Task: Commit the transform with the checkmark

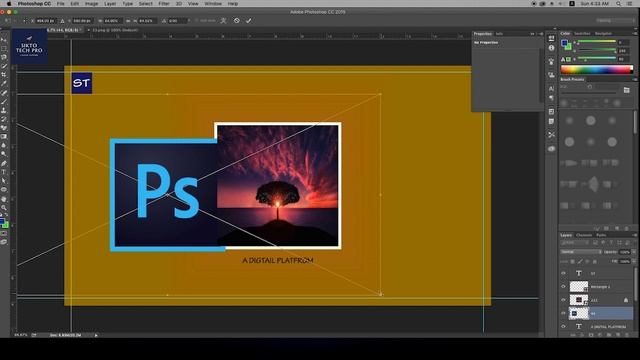Action: (249, 20)
